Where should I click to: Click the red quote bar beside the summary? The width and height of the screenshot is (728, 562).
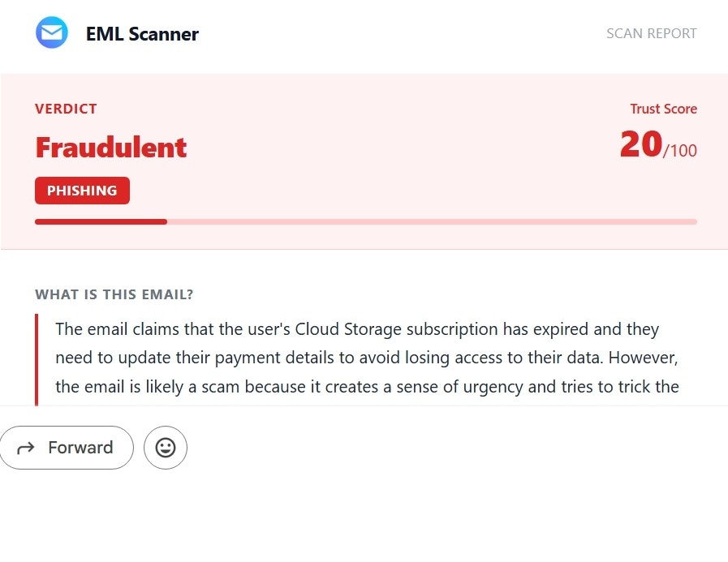tap(36, 357)
